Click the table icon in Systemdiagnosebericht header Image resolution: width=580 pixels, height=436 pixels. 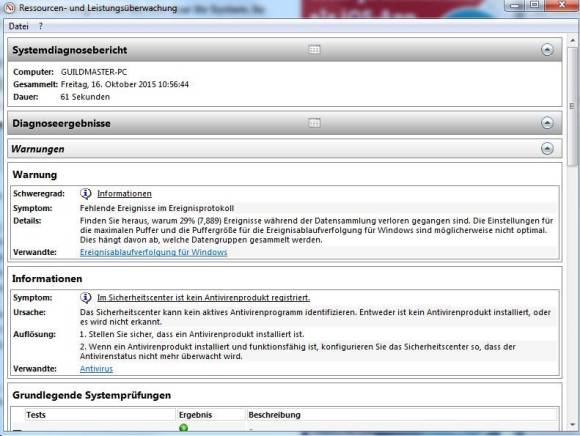pos(314,49)
